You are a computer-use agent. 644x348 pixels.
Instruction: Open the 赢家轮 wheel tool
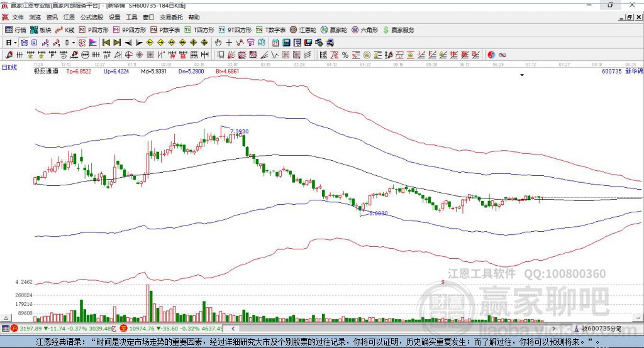pos(334,30)
